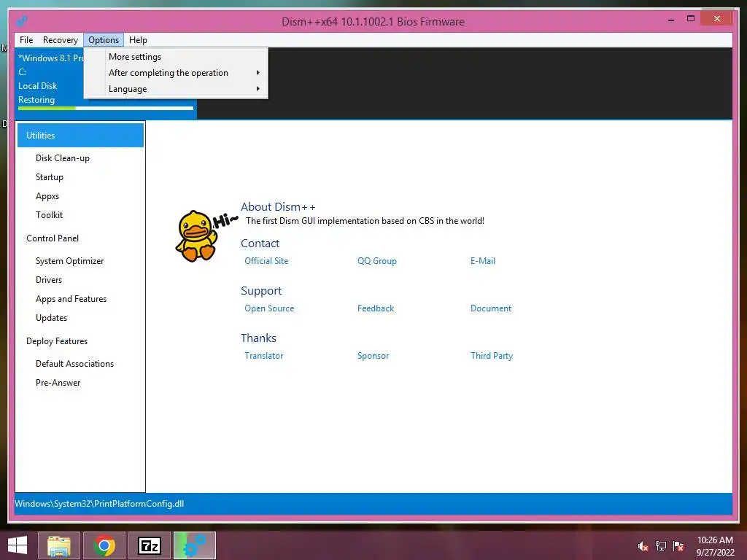Image resolution: width=747 pixels, height=560 pixels.
Task: Open the Feedback link
Action: (x=376, y=308)
